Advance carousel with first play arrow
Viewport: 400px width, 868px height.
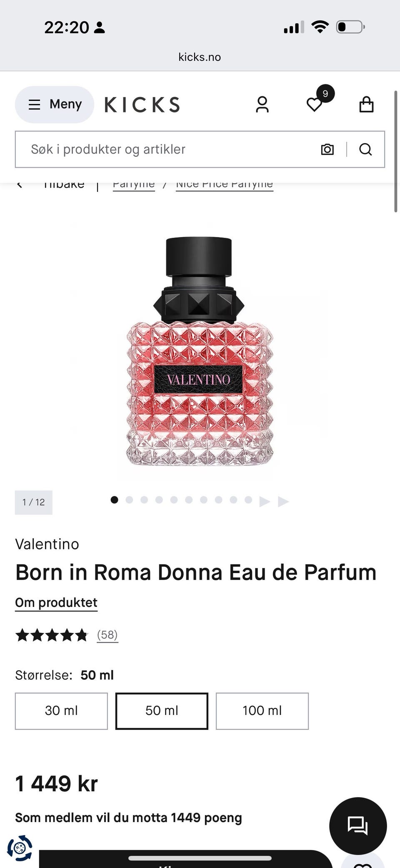[x=265, y=501]
